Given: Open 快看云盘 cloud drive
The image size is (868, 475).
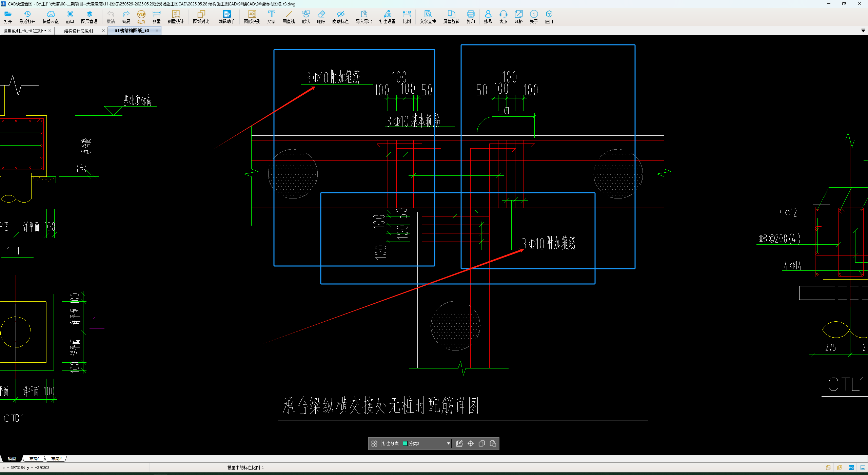Looking at the screenshot, I should pyautogui.click(x=51, y=17).
